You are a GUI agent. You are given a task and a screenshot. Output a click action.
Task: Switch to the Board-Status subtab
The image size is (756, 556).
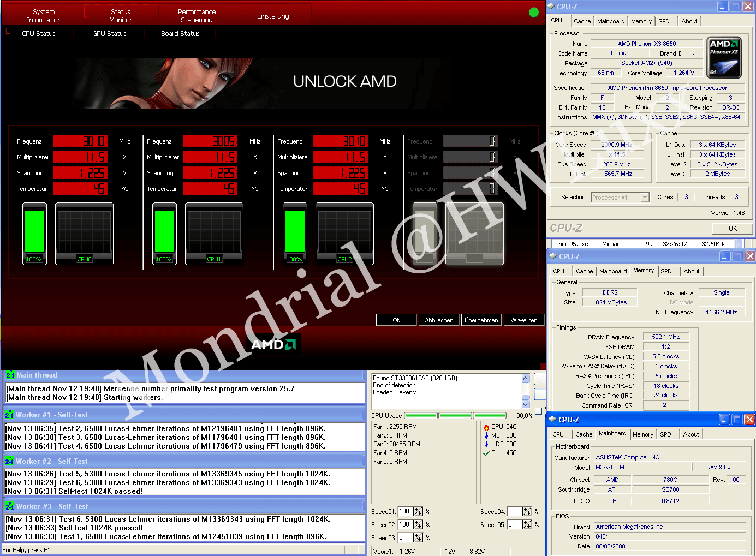pyautogui.click(x=180, y=33)
